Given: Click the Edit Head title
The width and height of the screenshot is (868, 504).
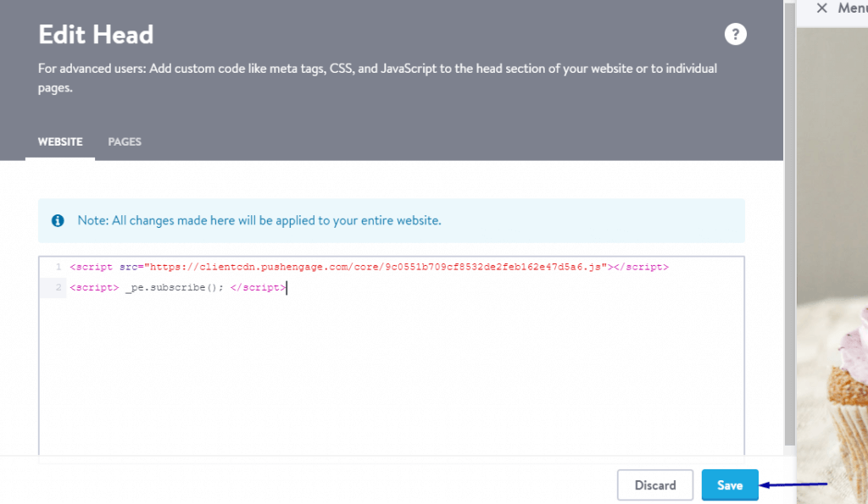Looking at the screenshot, I should point(96,35).
